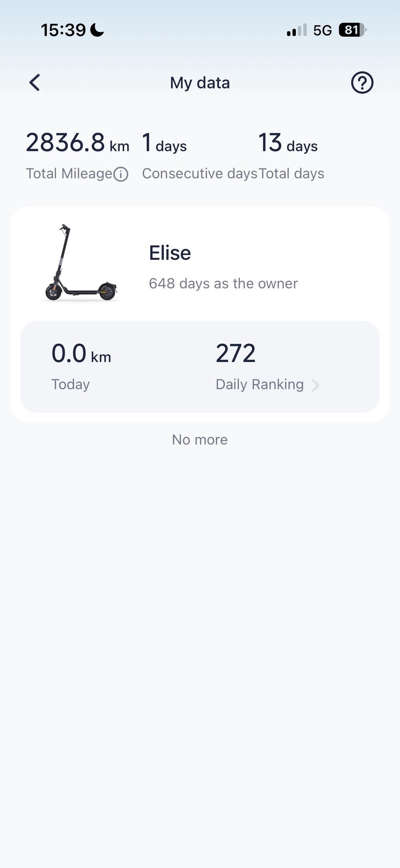Image resolution: width=400 pixels, height=868 pixels.
Task: Tap the 2836.8 km total mileage
Action: (x=77, y=143)
